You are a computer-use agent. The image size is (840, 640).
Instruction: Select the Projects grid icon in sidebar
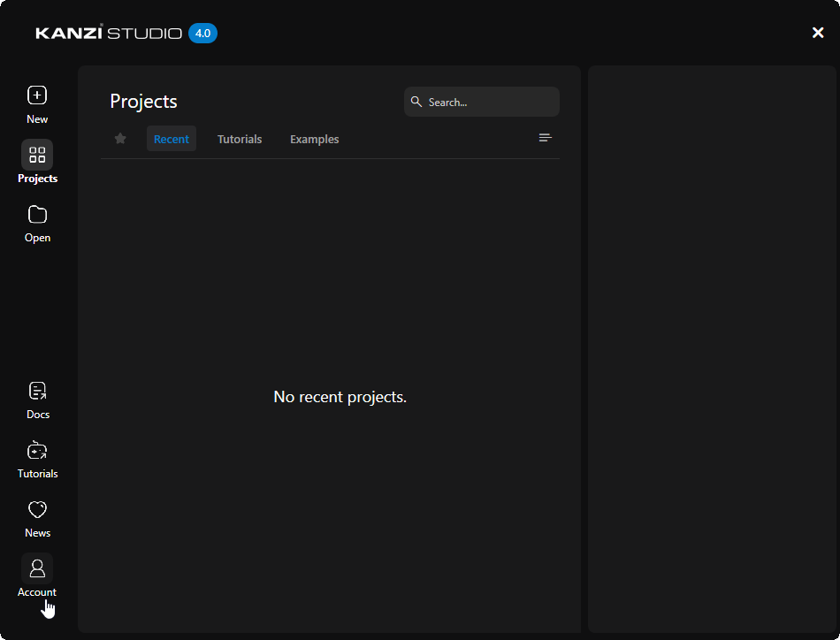point(36,155)
